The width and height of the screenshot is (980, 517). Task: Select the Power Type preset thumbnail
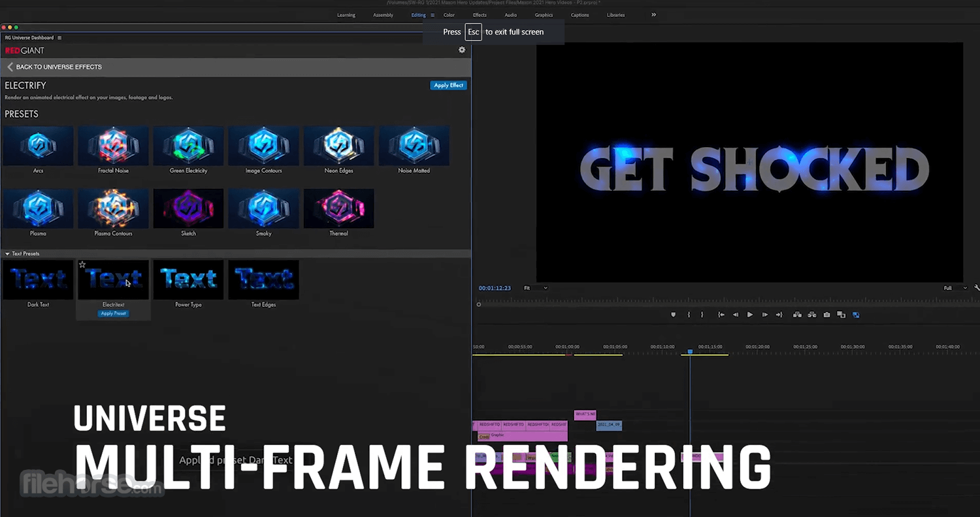click(188, 280)
